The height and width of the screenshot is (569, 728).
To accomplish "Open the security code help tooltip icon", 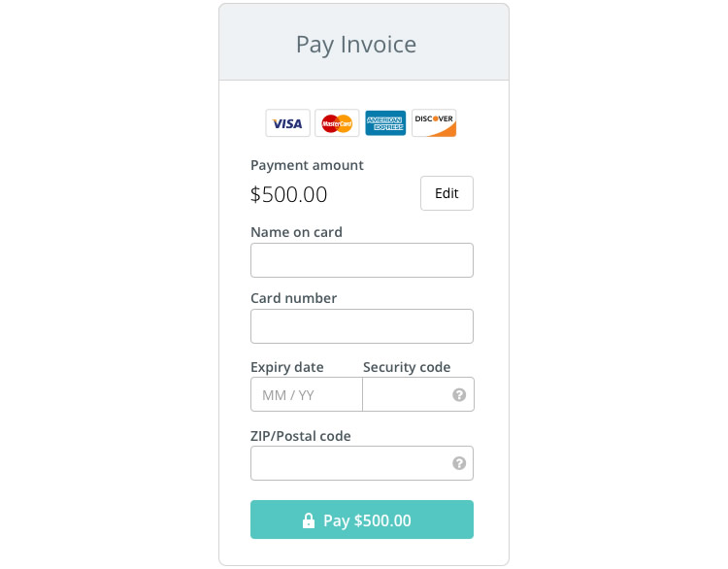I will coord(459,395).
